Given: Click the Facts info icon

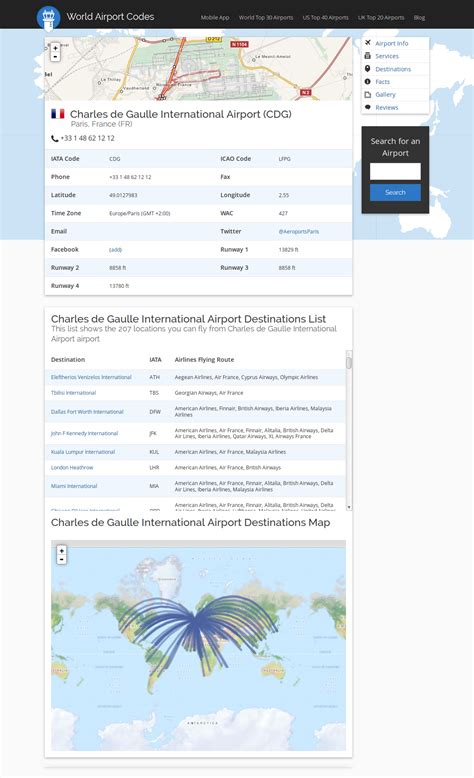Looking at the screenshot, I should coord(368,81).
